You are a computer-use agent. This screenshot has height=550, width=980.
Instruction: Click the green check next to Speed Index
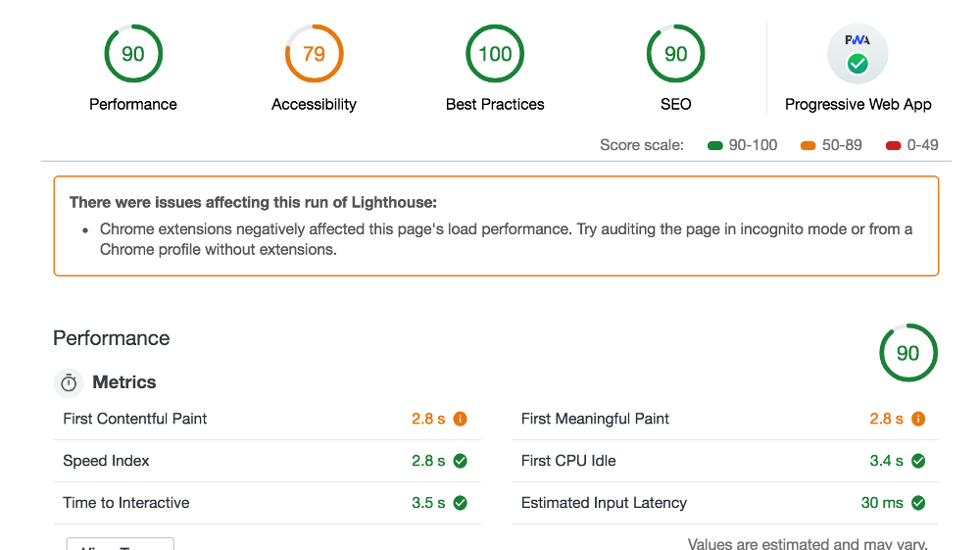click(x=460, y=461)
